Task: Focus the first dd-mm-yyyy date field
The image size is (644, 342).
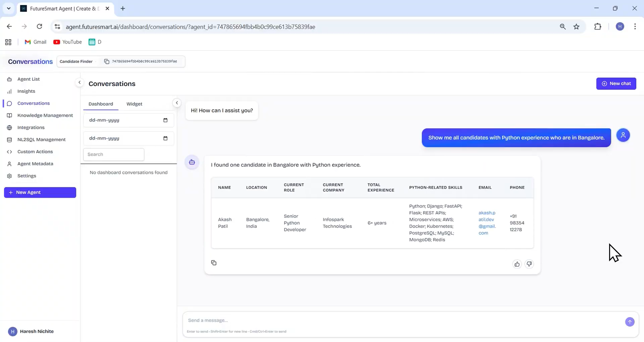Action: point(129,120)
